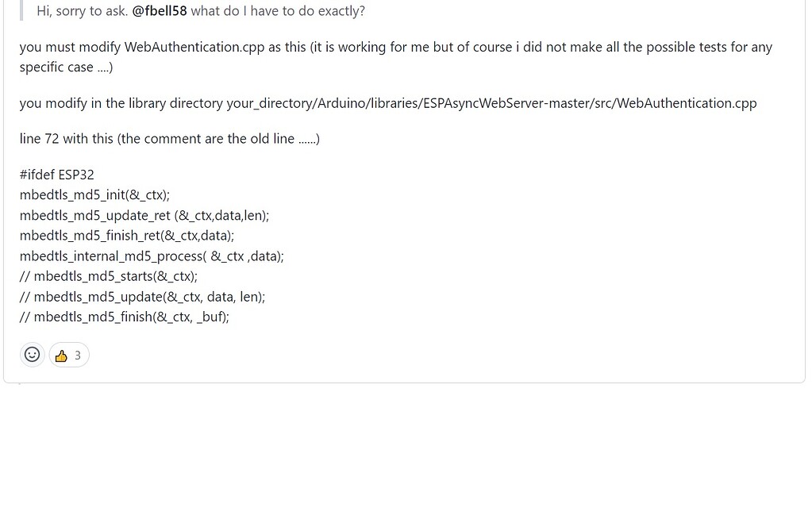Click quoted text "Hi, sorry to ask."
This screenshot has width=812, height=515.
coord(83,11)
